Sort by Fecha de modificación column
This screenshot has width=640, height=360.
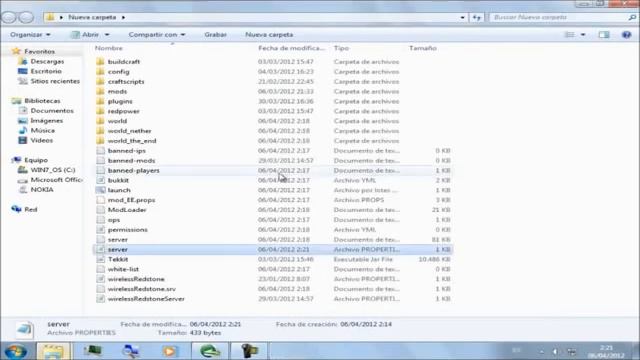coord(291,48)
